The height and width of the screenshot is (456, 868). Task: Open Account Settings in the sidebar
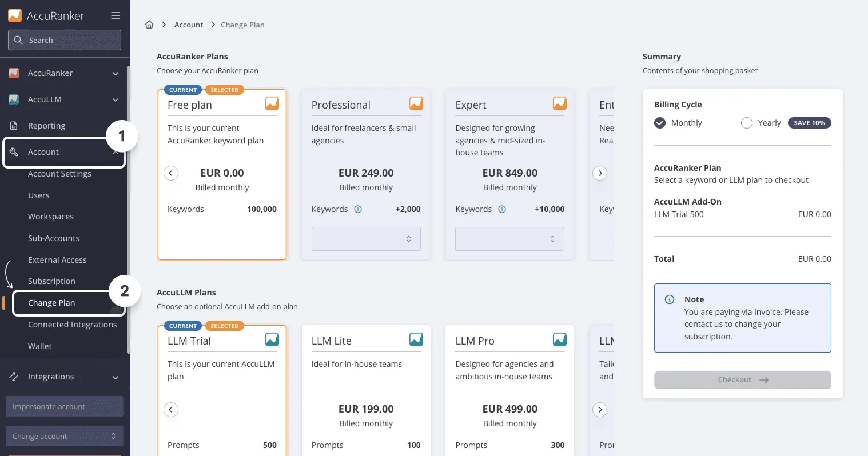[59, 174]
